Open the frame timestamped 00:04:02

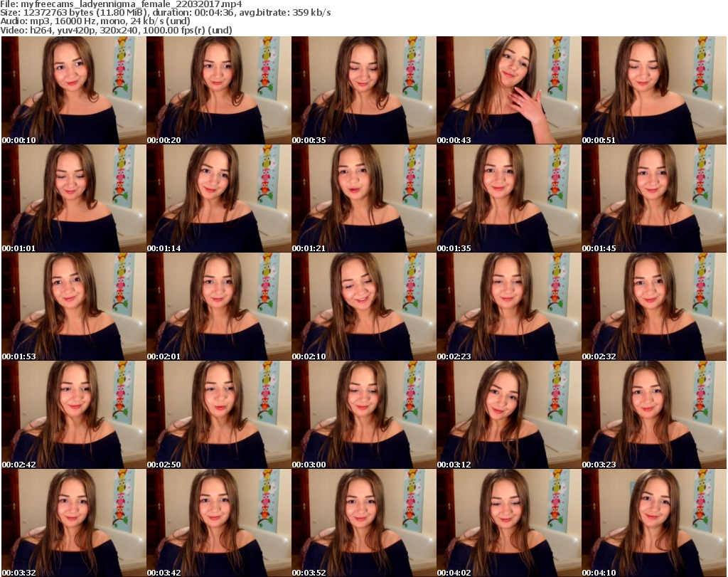[x=509, y=523]
